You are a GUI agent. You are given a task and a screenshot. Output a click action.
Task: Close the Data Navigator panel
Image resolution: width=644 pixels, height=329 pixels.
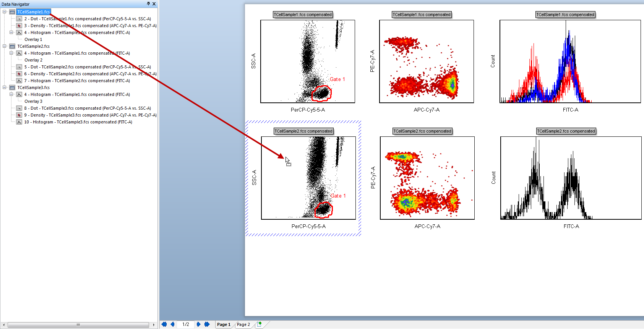coord(154,4)
